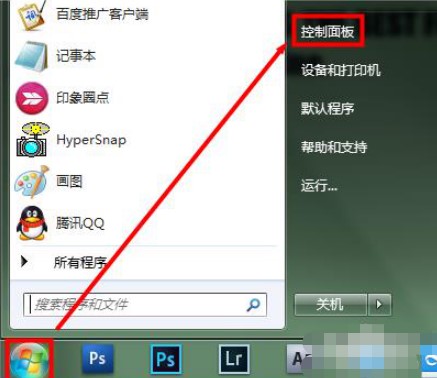This screenshot has width=437, height=378.
Task: Launch HyperSnap using its camera icon
Action: click(x=32, y=140)
